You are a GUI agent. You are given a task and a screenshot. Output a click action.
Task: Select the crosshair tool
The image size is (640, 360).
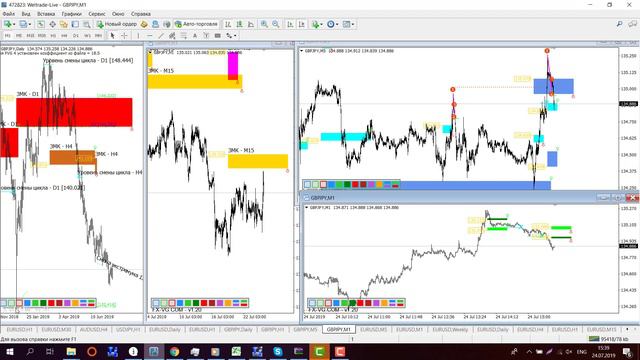(x=124, y=36)
